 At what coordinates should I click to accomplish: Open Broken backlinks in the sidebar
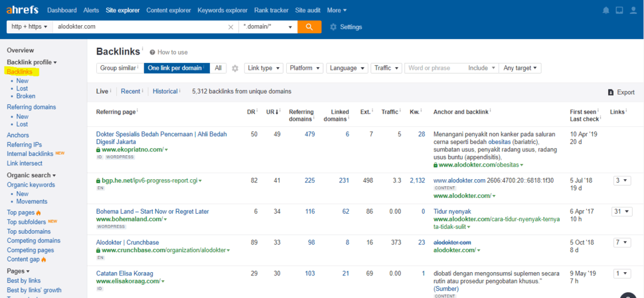point(26,96)
